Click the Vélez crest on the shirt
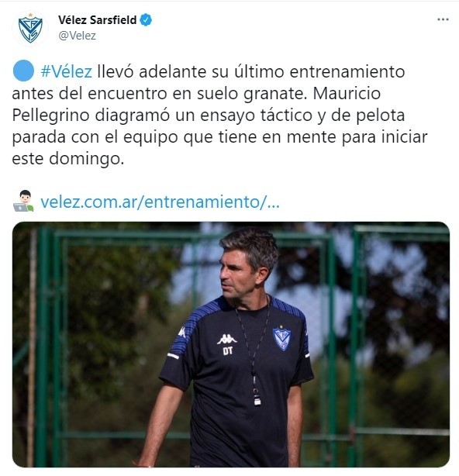Viewport: 459px width, 476px height. (281, 338)
